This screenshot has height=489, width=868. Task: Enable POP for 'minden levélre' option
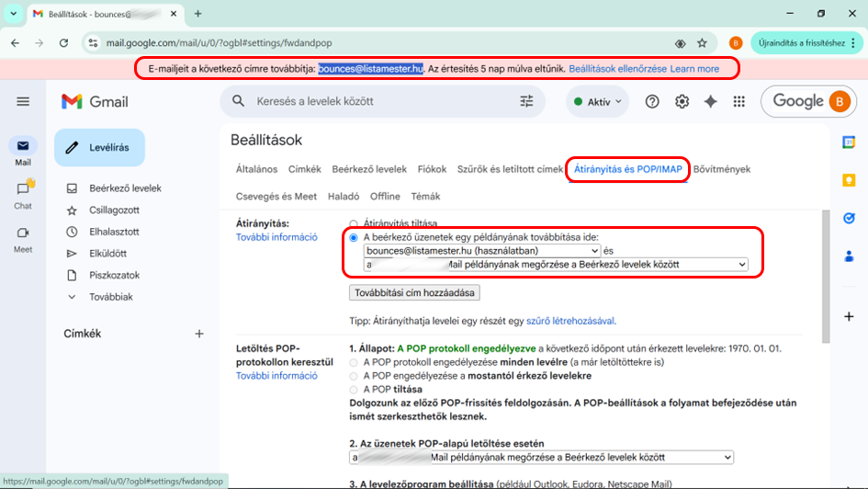(354, 362)
